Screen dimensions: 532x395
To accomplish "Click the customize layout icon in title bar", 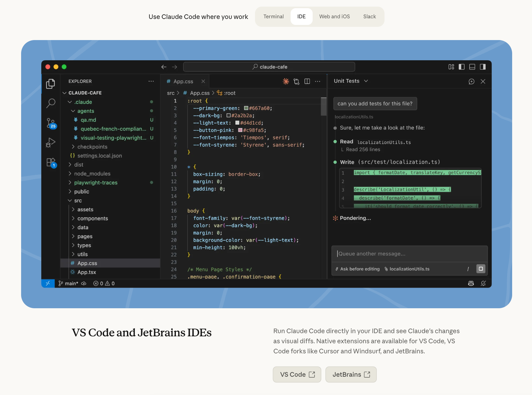I will click(x=451, y=67).
